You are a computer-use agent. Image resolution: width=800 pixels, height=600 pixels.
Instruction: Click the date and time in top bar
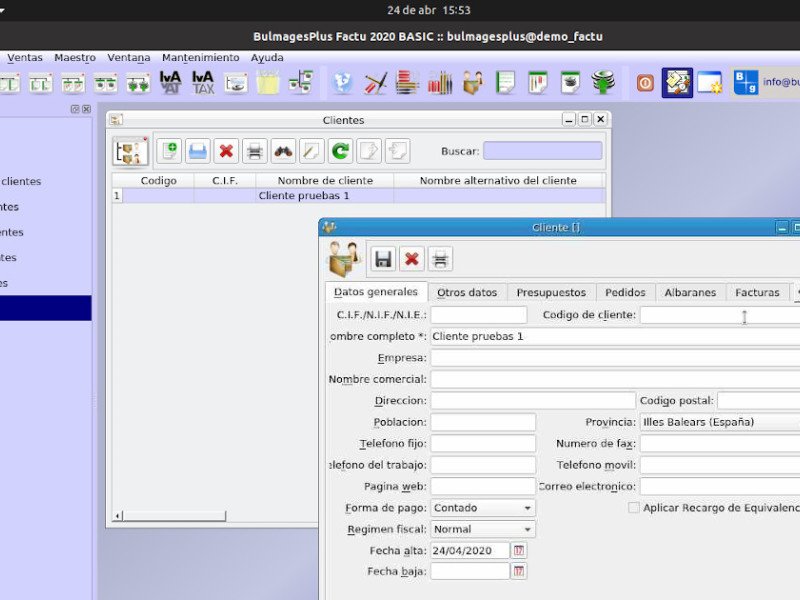point(429,10)
